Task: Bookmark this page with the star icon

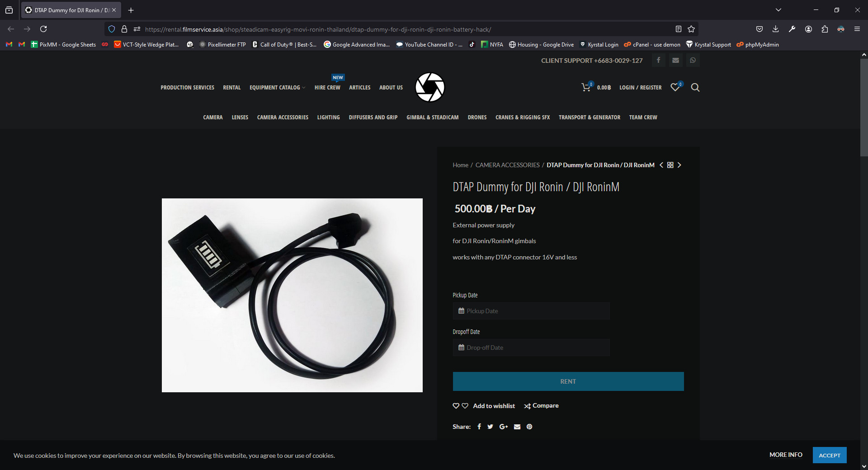Action: point(691,29)
